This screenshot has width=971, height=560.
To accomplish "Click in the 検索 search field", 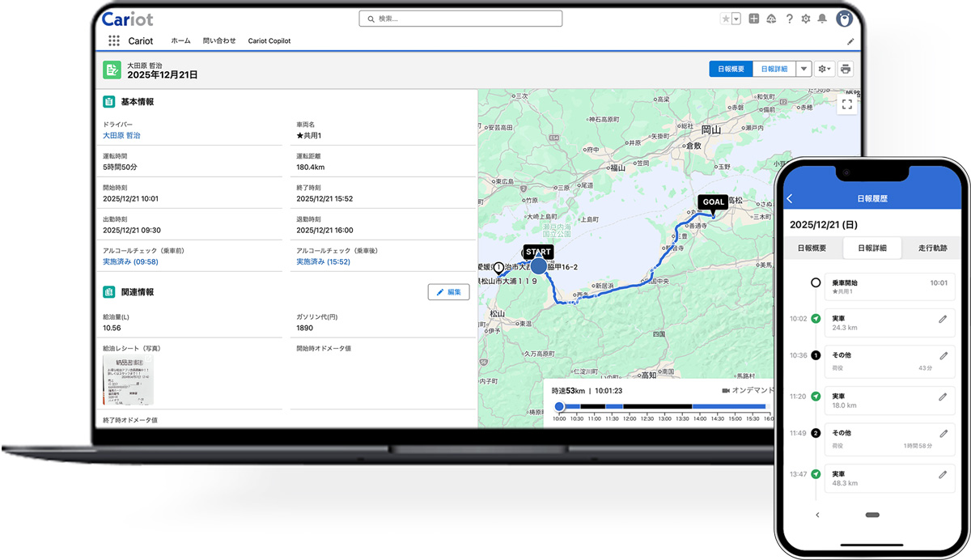I will tap(460, 19).
